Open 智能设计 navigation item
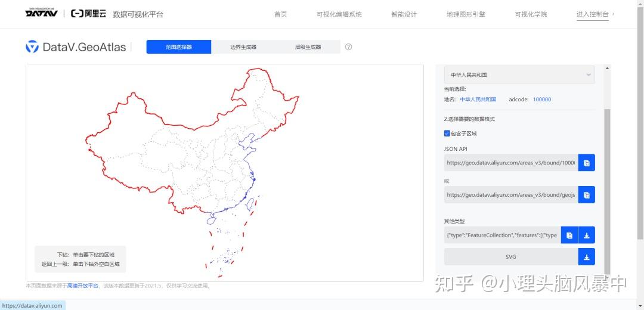Image resolution: width=644 pixels, height=310 pixels. coord(404,14)
